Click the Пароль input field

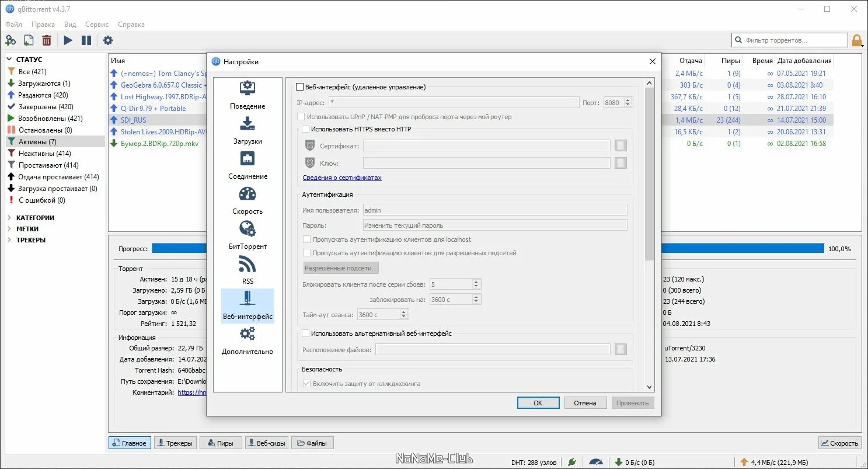(x=495, y=225)
